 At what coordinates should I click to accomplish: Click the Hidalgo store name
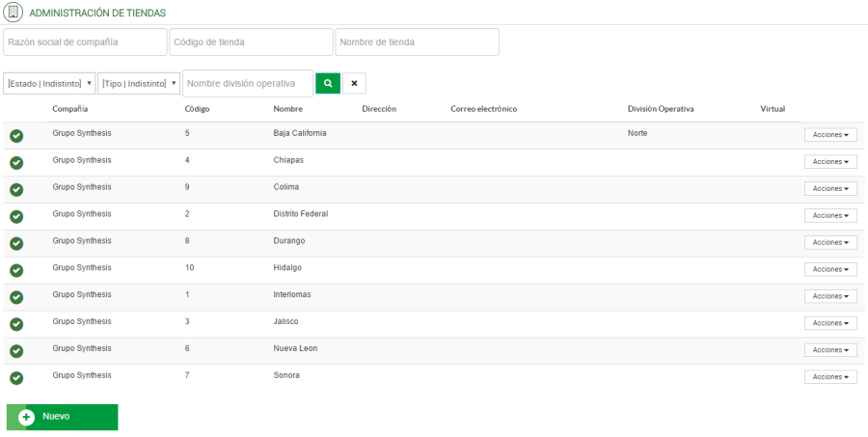[287, 267]
